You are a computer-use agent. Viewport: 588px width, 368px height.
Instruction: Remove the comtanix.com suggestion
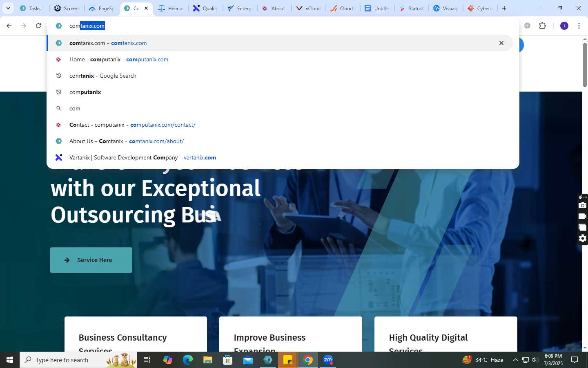[501, 43]
